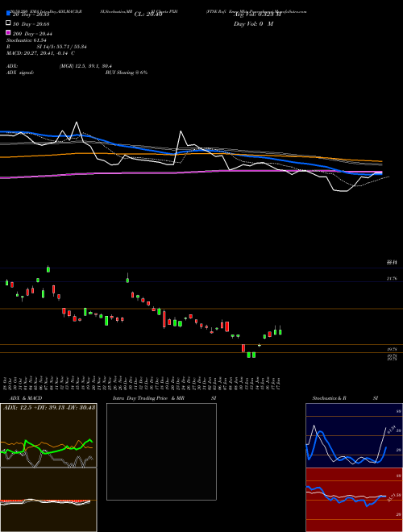Click the 'SI 14/3: 55.71 / 55.34' readout
Image resolution: width=403 pixels, height=532 pixels.
coord(61,47)
